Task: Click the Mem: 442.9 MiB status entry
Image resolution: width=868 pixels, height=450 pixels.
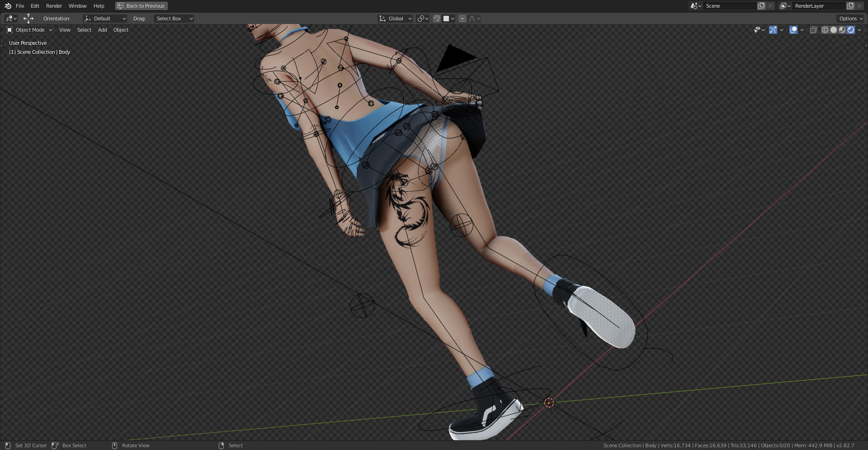Action: point(813,445)
